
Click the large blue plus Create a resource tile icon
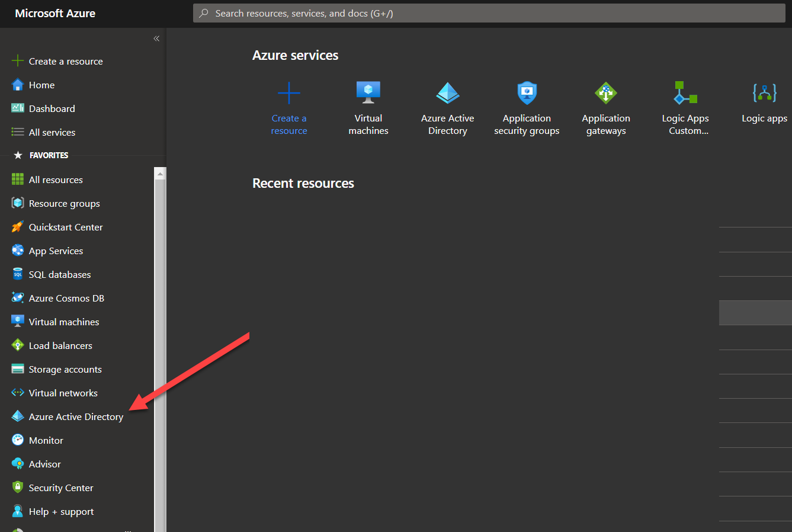[289, 93]
